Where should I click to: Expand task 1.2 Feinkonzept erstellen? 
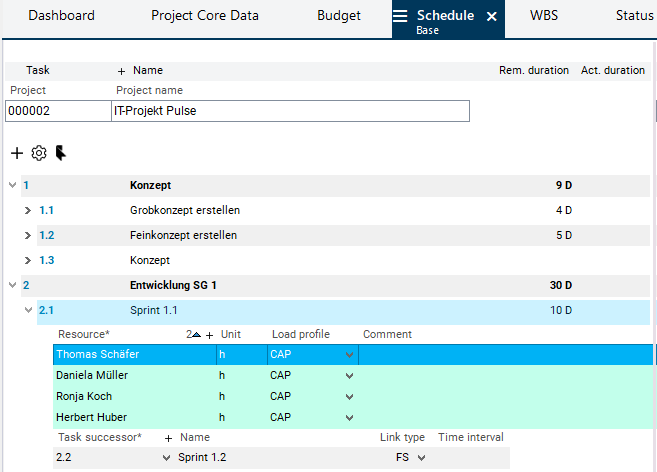tap(28, 236)
